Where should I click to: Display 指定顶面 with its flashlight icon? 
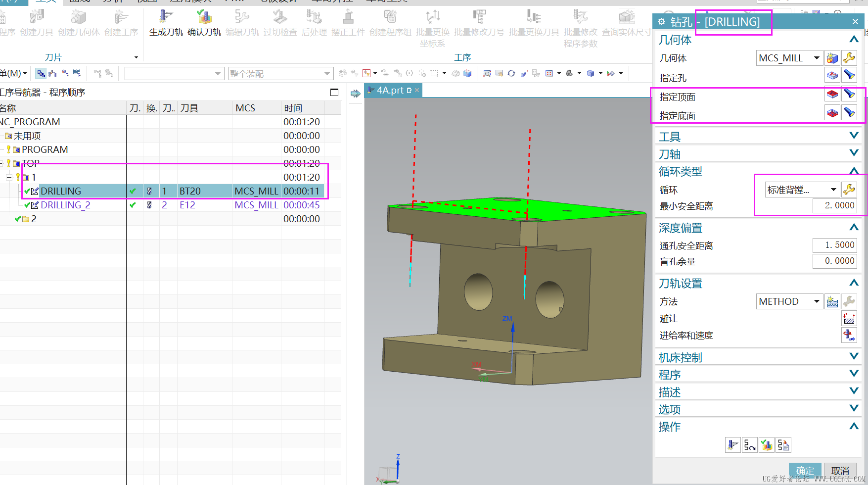(x=849, y=94)
